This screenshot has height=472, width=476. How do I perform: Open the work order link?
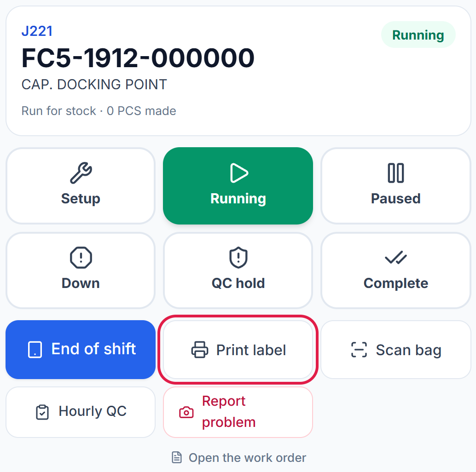coord(238,457)
